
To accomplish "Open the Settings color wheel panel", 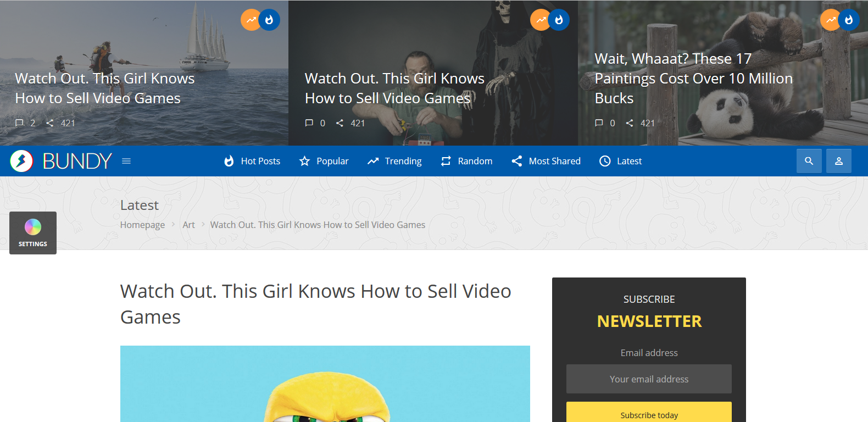I will point(33,233).
